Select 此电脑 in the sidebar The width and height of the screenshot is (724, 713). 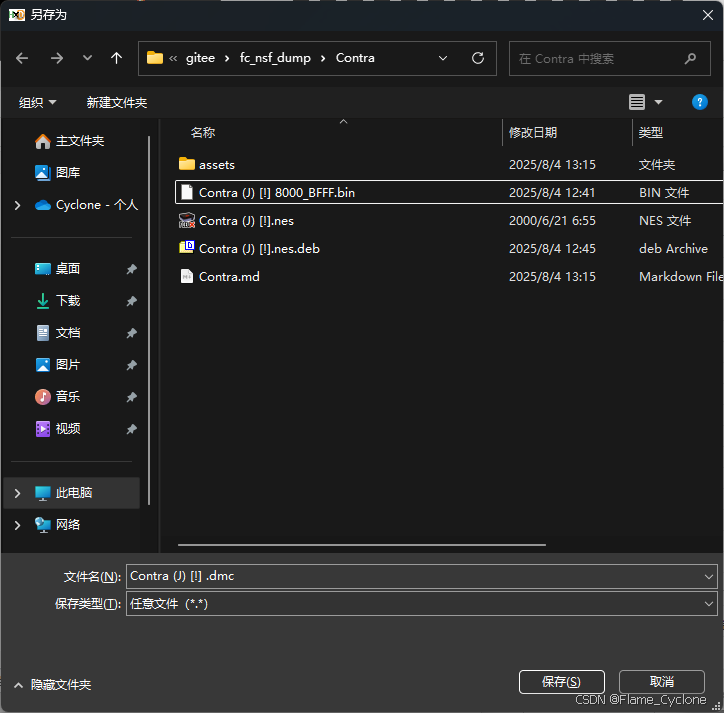pos(74,493)
